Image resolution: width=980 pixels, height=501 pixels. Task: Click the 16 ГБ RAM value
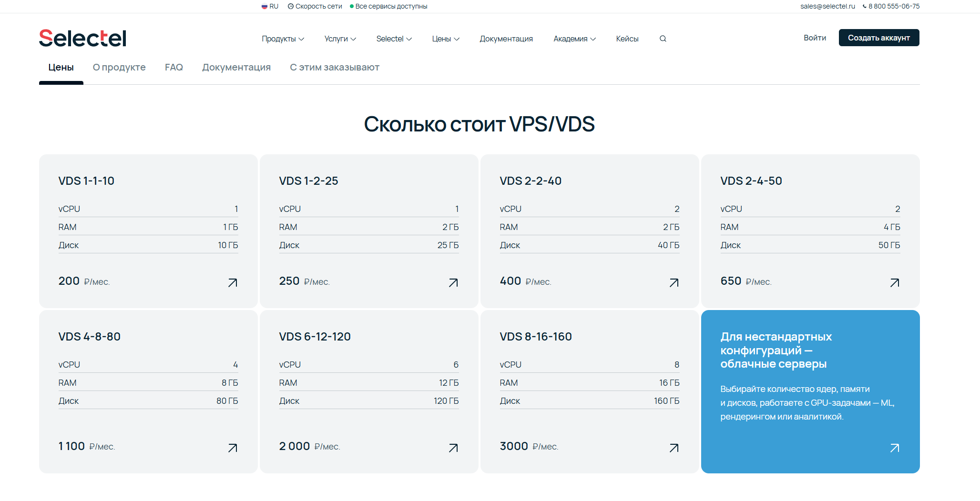669,383
